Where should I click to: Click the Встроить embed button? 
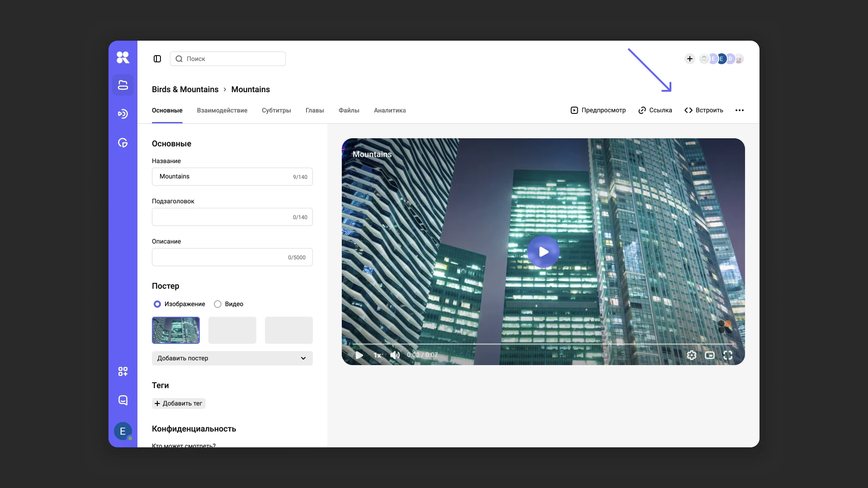click(704, 110)
